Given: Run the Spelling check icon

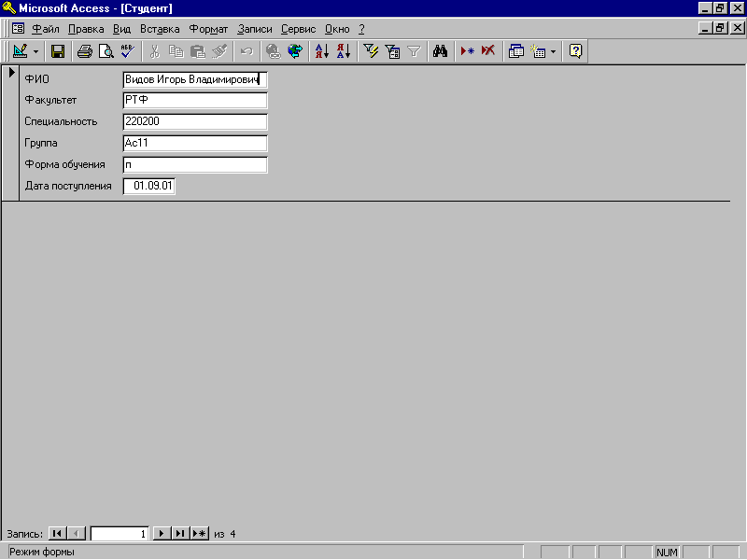Looking at the screenshot, I should click(x=127, y=51).
